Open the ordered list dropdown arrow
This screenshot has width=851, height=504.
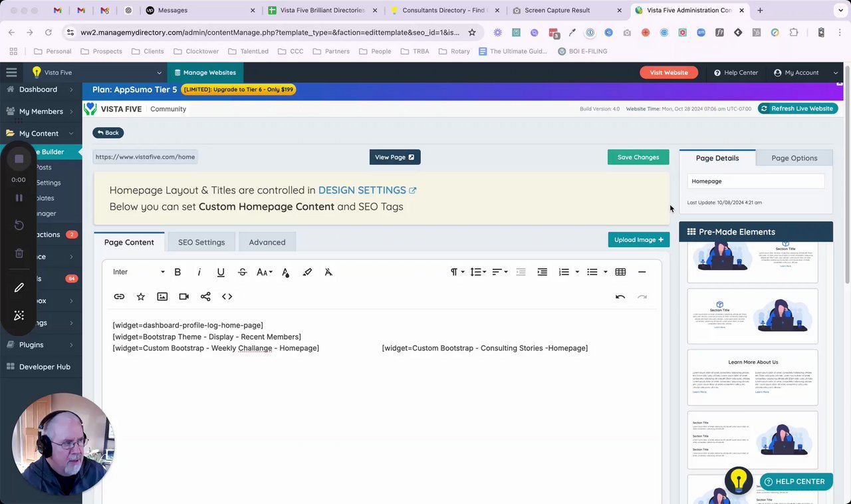pyautogui.click(x=577, y=272)
